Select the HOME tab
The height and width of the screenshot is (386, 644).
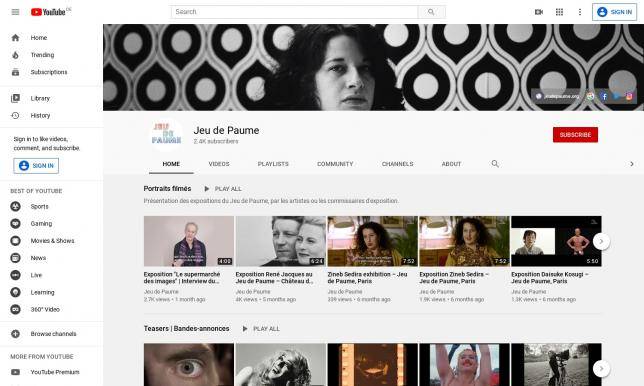pyautogui.click(x=171, y=164)
